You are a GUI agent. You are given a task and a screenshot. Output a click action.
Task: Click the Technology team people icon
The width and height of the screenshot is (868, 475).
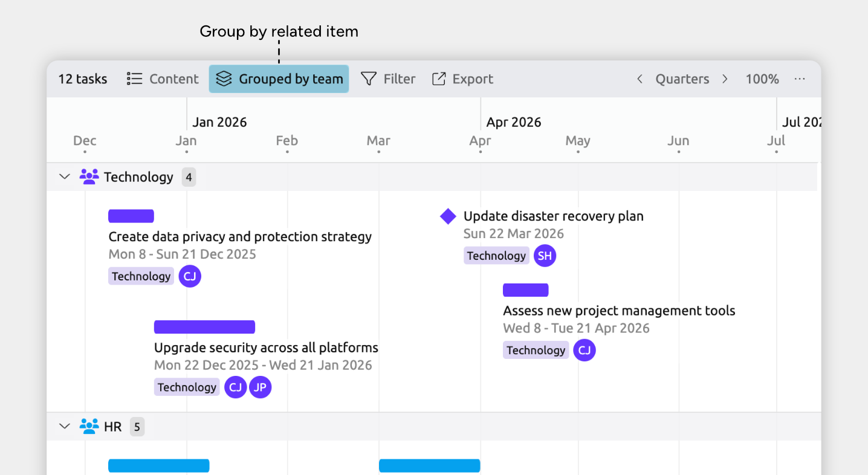coord(89,177)
